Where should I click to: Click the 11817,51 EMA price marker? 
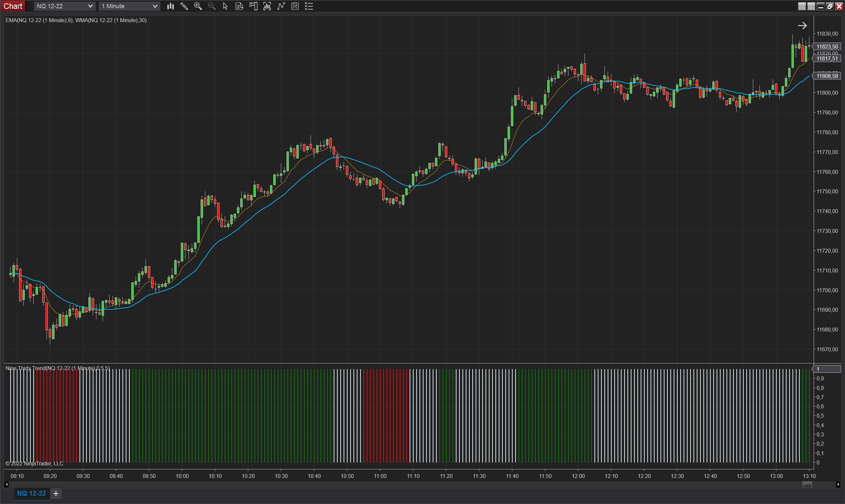pos(827,58)
